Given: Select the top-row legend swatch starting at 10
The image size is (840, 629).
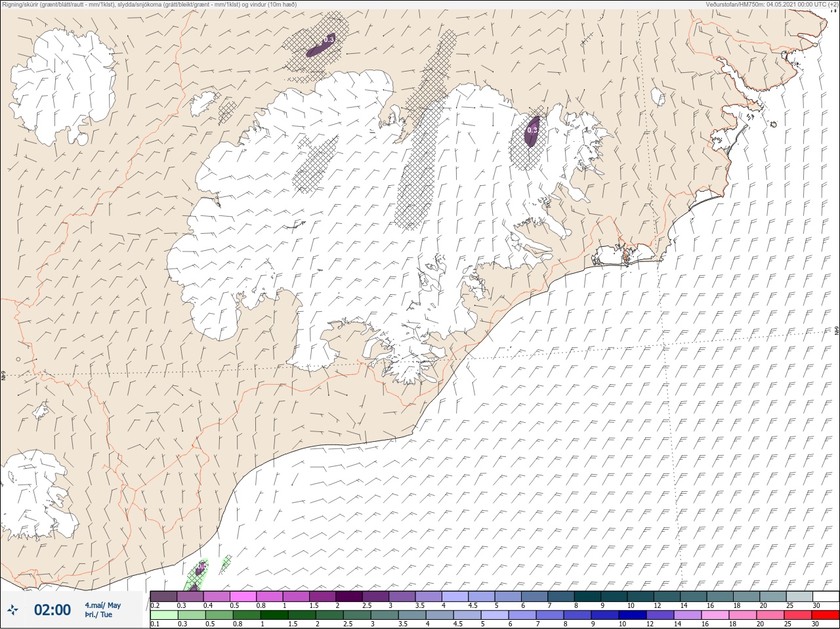Looking at the screenshot, I should click(640, 596).
